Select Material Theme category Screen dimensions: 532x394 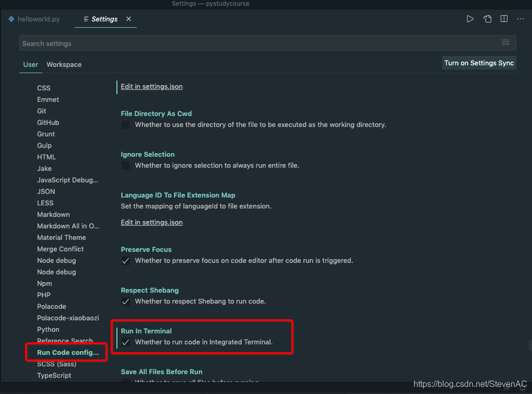[62, 237]
